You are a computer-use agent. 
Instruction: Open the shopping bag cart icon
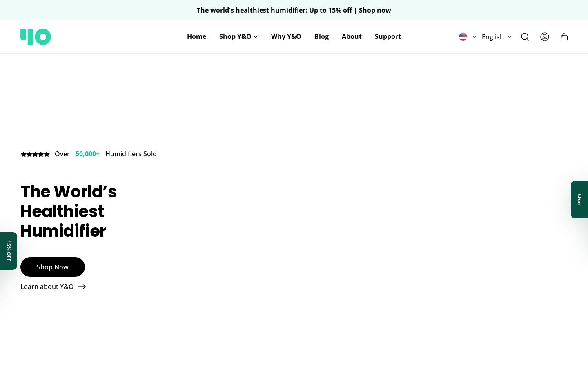pyautogui.click(x=564, y=37)
